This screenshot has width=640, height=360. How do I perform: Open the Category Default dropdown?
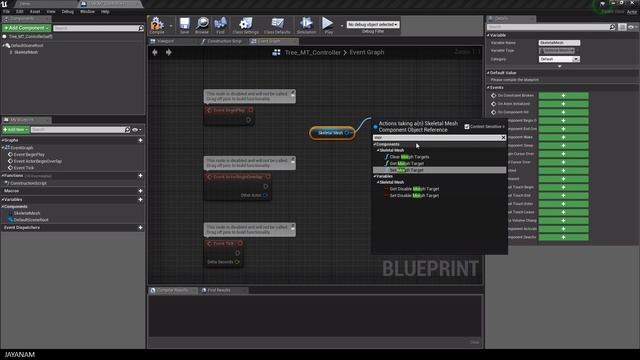click(559, 59)
